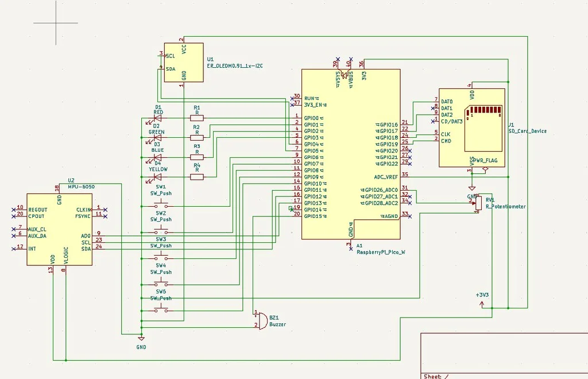Click the SD_Card_Device value label
588x379 pixels.
click(527, 131)
